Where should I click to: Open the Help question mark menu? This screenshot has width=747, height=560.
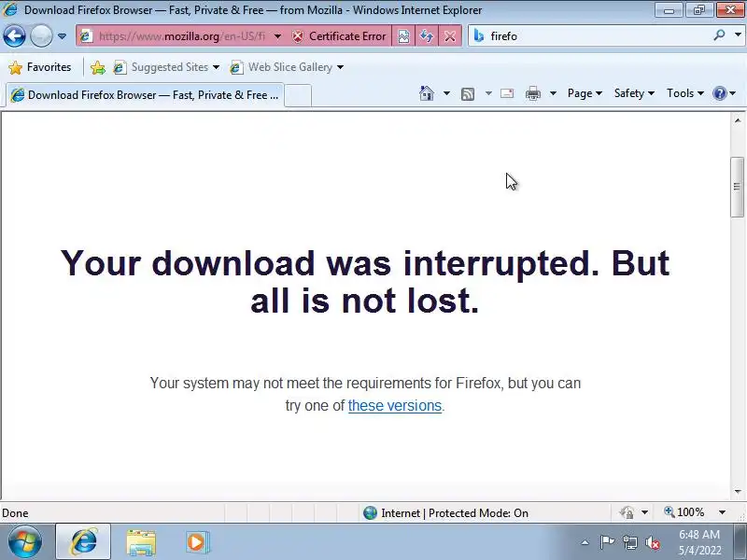click(725, 93)
